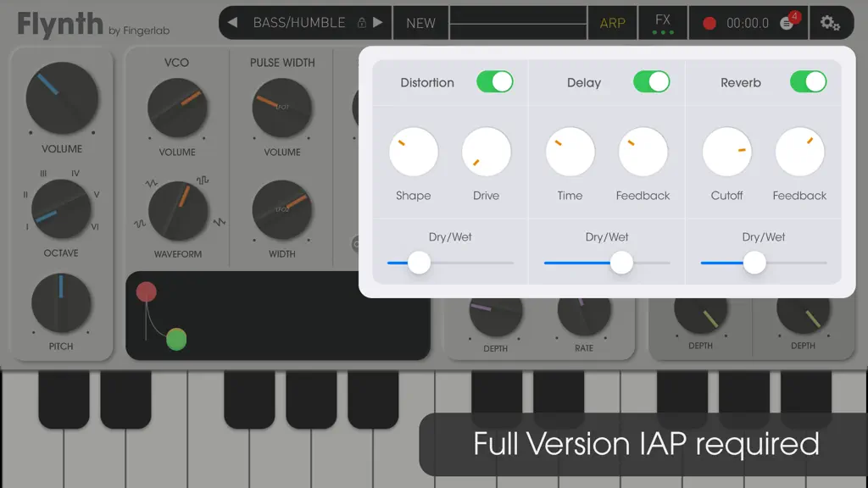868x488 pixels.
Task: Adjust the Delay Dry/Wet slider
Action: coord(607,263)
